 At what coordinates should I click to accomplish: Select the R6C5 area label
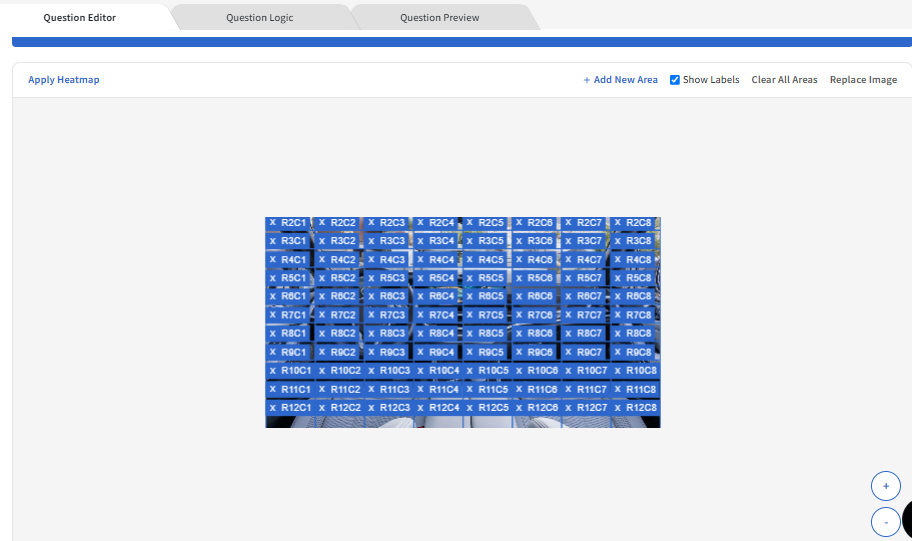pyautogui.click(x=491, y=296)
